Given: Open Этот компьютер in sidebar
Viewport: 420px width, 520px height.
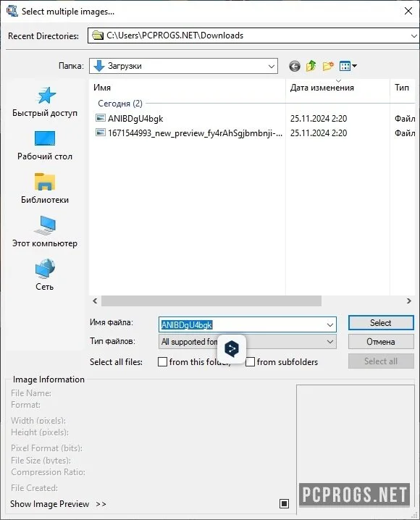Looking at the screenshot, I should tap(45, 232).
